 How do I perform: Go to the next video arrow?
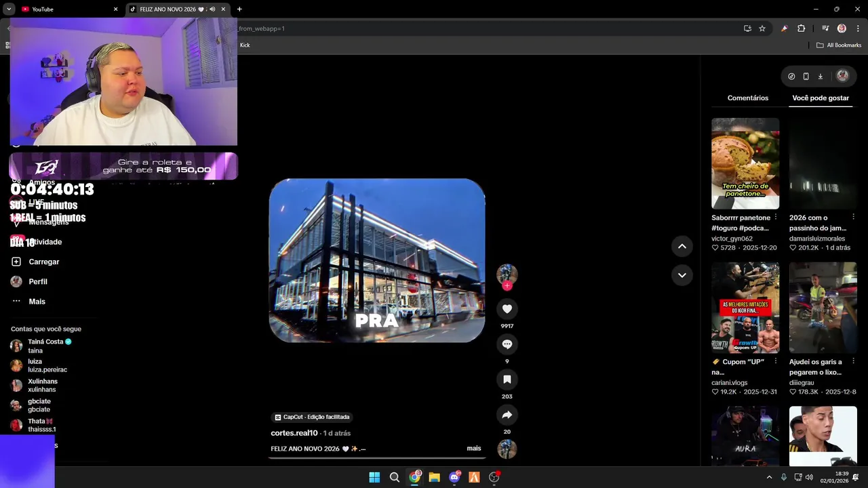click(x=682, y=275)
